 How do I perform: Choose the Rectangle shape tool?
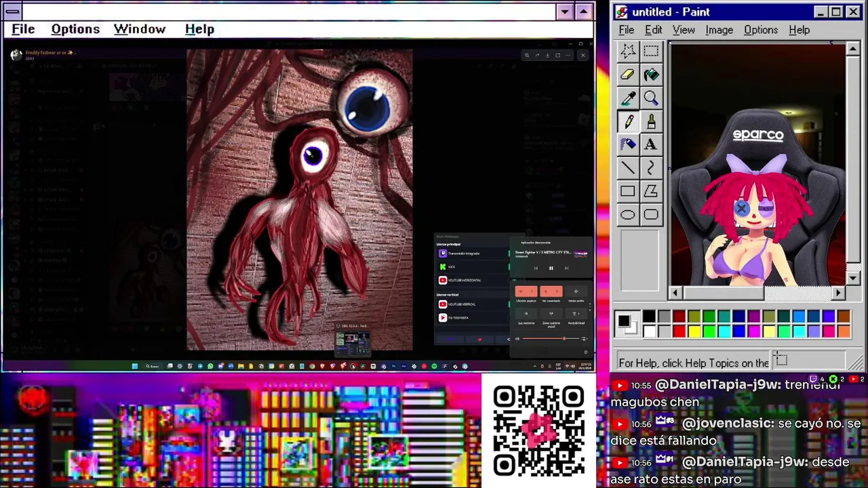point(628,191)
